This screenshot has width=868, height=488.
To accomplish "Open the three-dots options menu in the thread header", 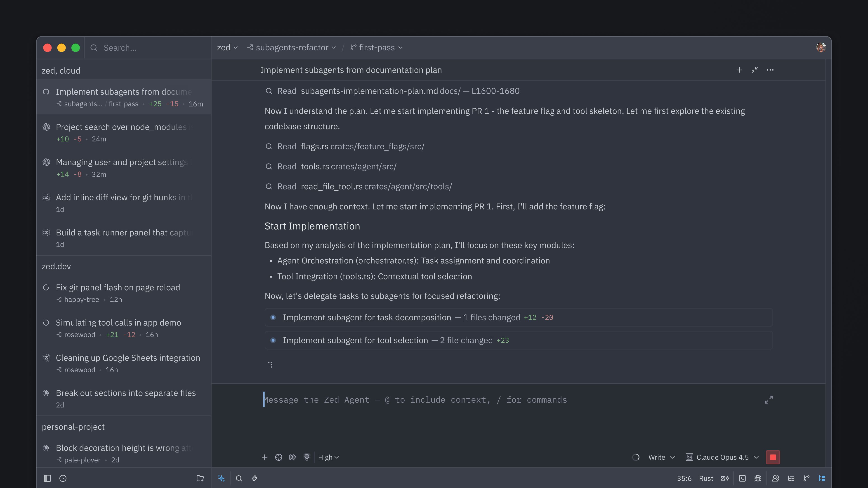I will tap(770, 70).
